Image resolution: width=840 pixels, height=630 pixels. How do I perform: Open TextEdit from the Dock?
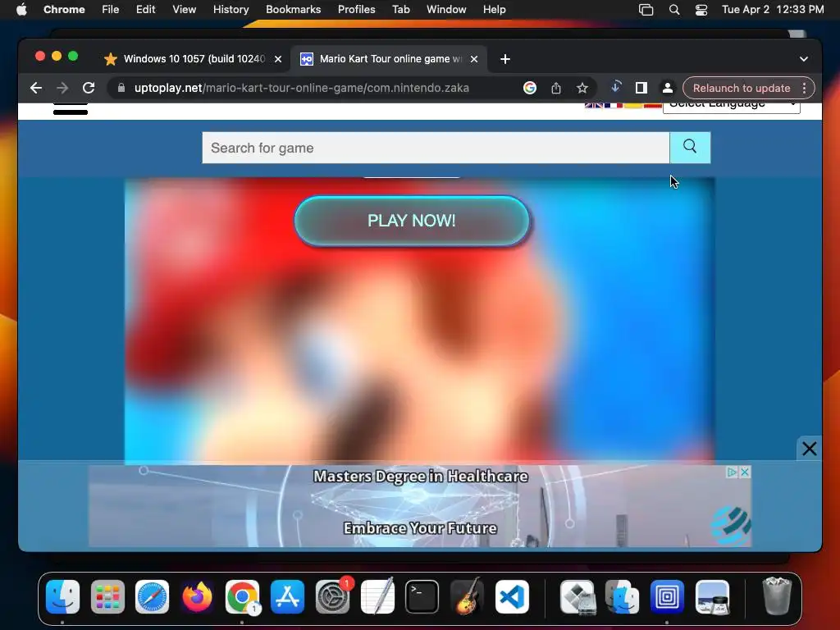[377, 597]
